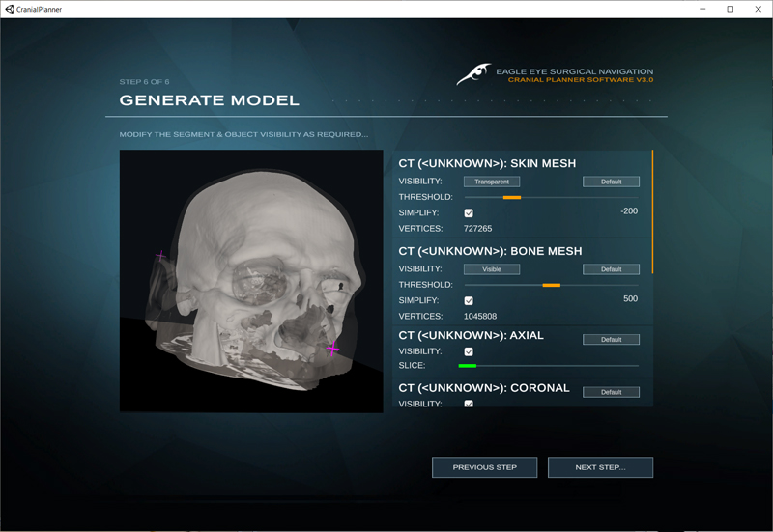
Task: Click the Default button for Axial
Action: click(611, 340)
